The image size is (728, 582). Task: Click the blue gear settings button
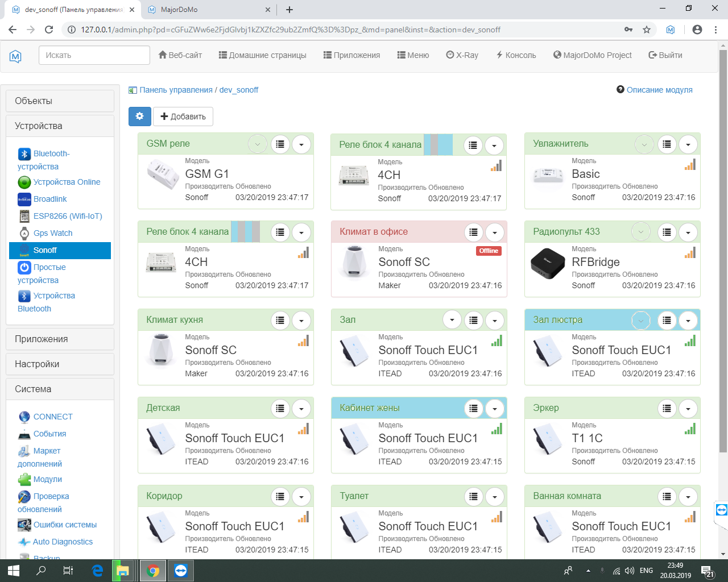(139, 117)
